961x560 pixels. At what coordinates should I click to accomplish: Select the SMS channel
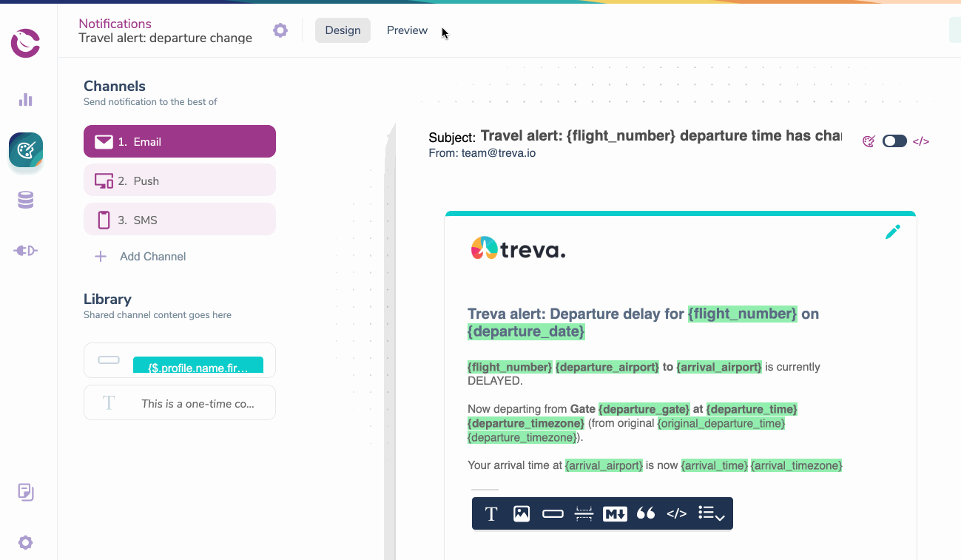click(180, 220)
